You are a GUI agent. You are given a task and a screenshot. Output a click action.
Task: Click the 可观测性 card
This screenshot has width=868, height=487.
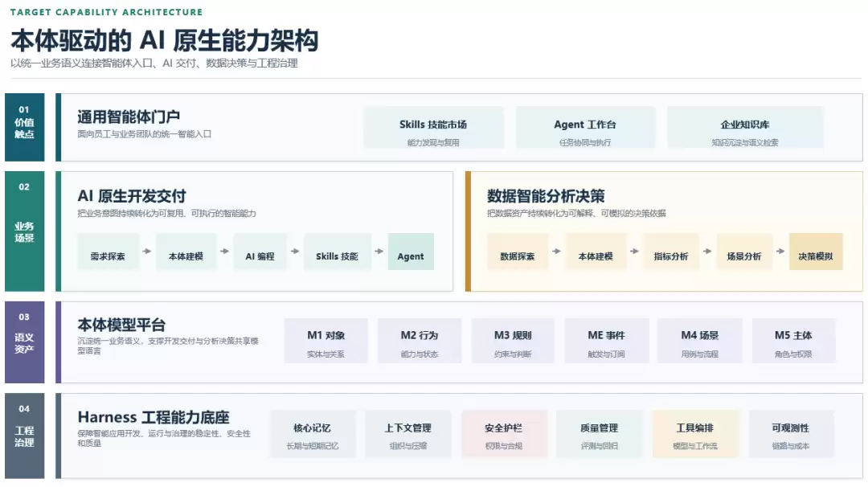[x=791, y=434]
